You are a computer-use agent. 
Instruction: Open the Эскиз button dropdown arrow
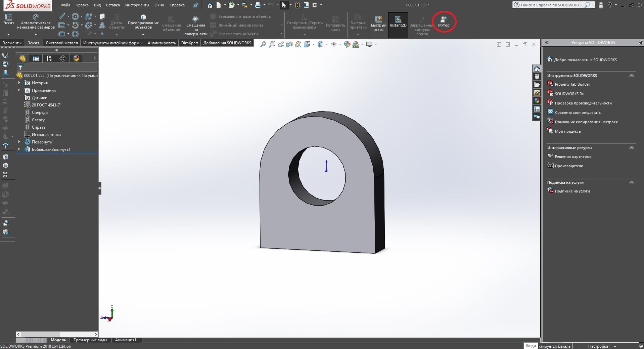[8, 35]
